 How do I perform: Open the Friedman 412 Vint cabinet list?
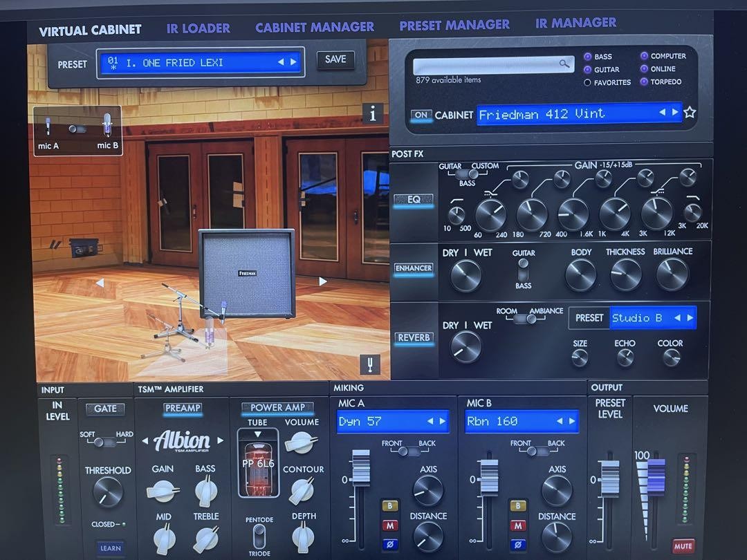pos(580,114)
